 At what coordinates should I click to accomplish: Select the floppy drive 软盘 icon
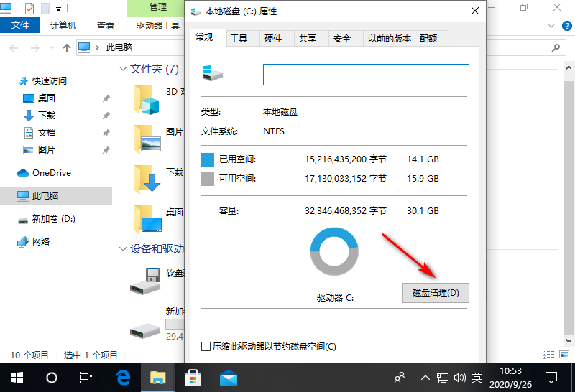pyautogui.click(x=146, y=281)
